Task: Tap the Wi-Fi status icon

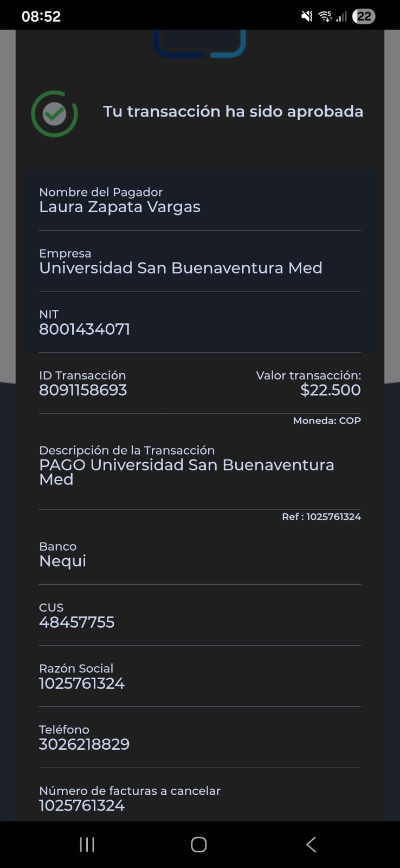Action: [x=325, y=16]
